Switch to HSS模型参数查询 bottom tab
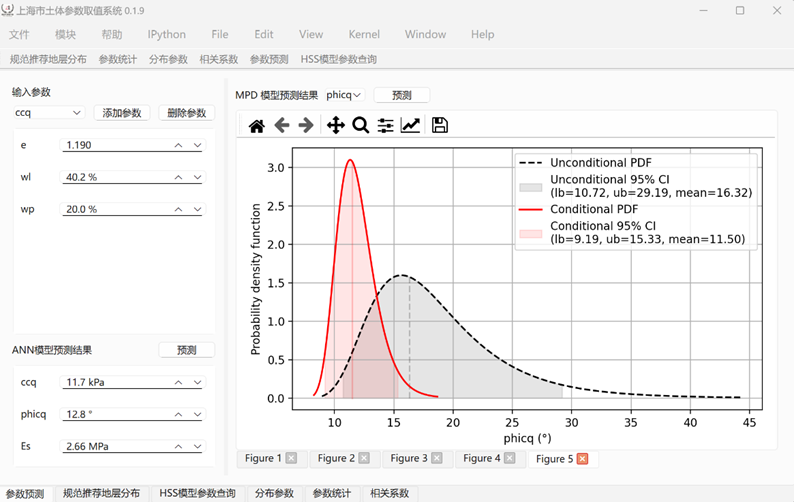Image resolution: width=794 pixels, height=502 pixels. coord(197,494)
